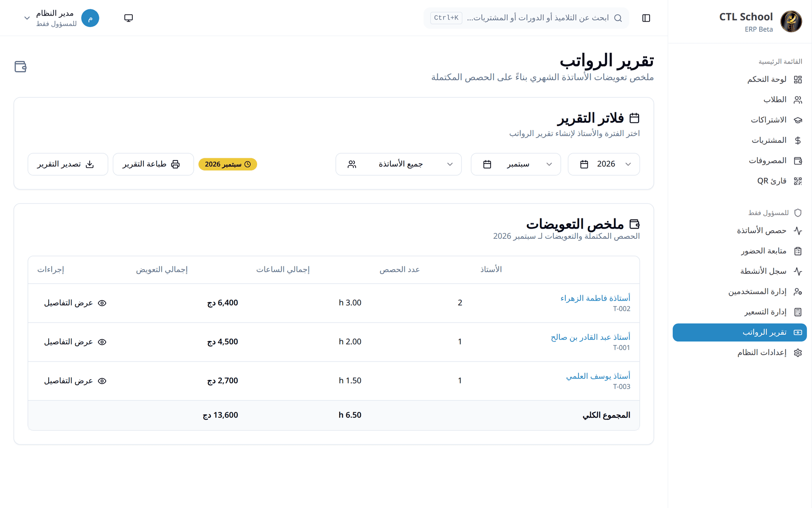Click the wallet icon beside ملخص التعويضات
The width and height of the screenshot is (812, 508).
tap(634, 224)
